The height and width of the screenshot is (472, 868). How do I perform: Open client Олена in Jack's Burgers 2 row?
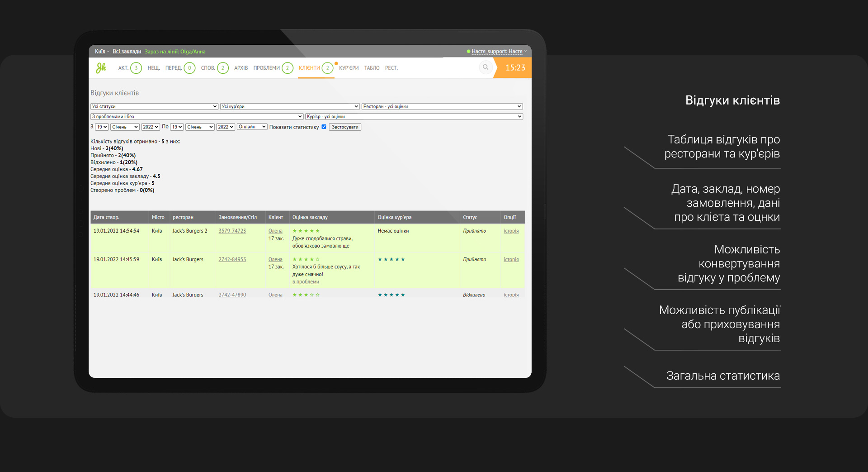pyautogui.click(x=275, y=231)
